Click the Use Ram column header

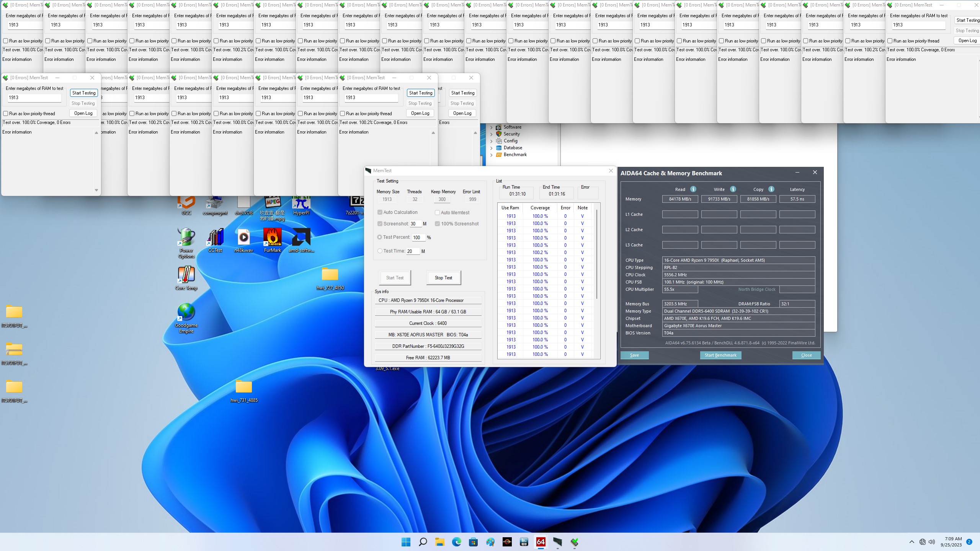click(x=510, y=208)
